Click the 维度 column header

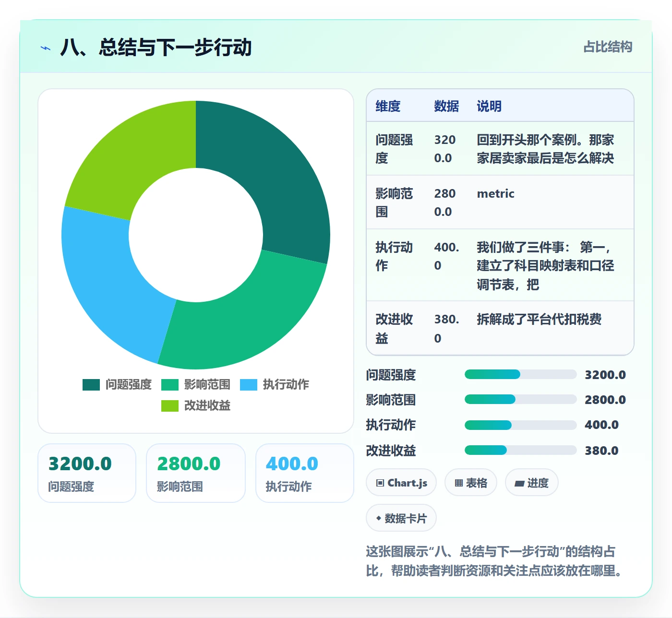pyautogui.click(x=388, y=106)
